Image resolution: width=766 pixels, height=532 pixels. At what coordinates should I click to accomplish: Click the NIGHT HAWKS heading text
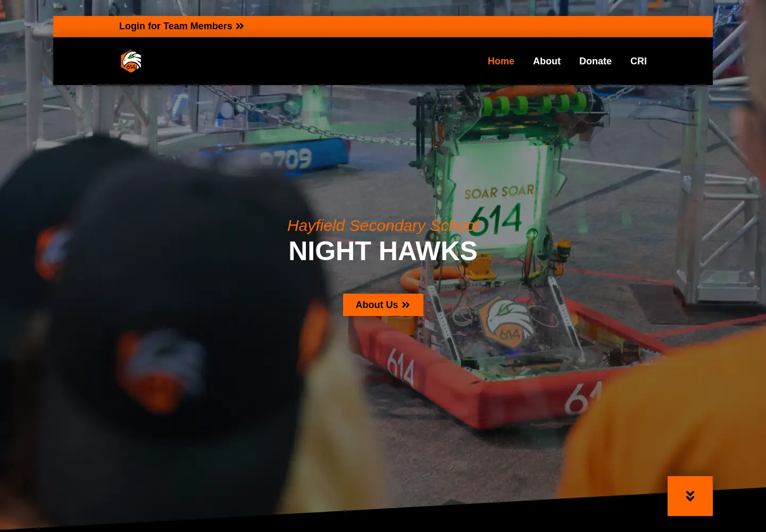383,251
